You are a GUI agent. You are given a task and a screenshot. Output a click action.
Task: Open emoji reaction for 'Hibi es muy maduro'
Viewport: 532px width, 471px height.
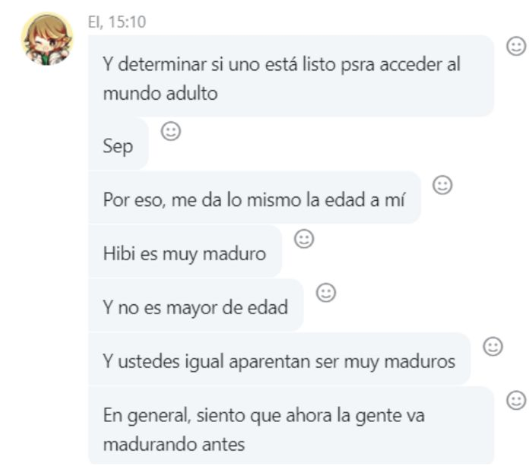tap(304, 239)
